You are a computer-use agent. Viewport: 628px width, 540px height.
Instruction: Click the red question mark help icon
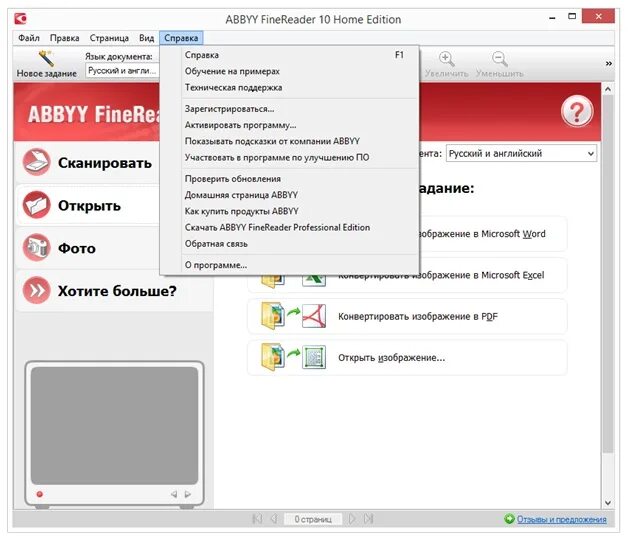pos(577,112)
